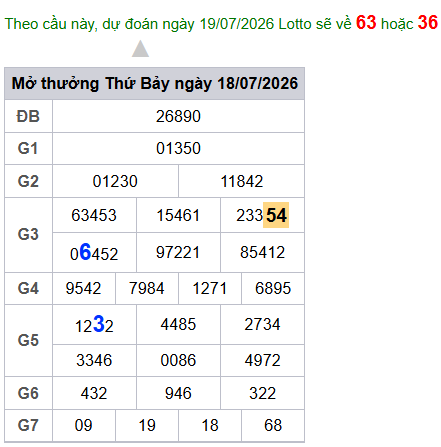Select the ĐB prize number 26890
This screenshot has width=441, height=447.
[x=178, y=116]
